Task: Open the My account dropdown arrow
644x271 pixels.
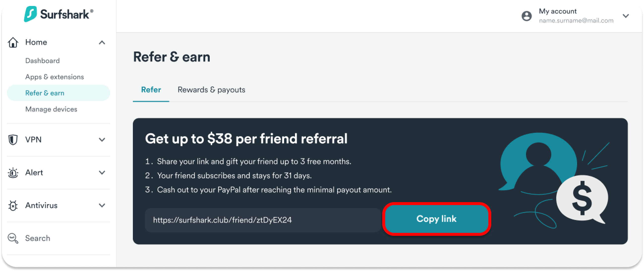Action: coord(625,16)
